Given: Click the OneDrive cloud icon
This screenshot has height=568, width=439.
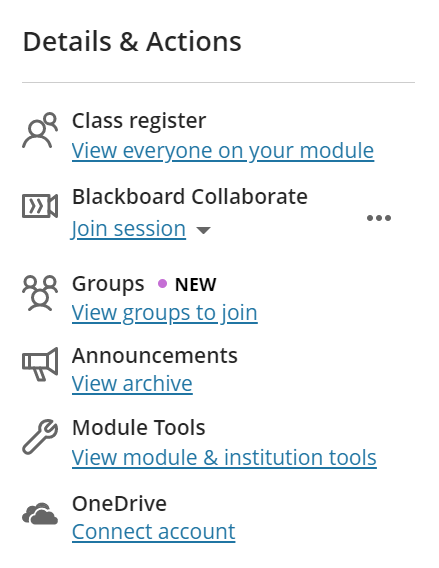Looking at the screenshot, I should point(40,514).
